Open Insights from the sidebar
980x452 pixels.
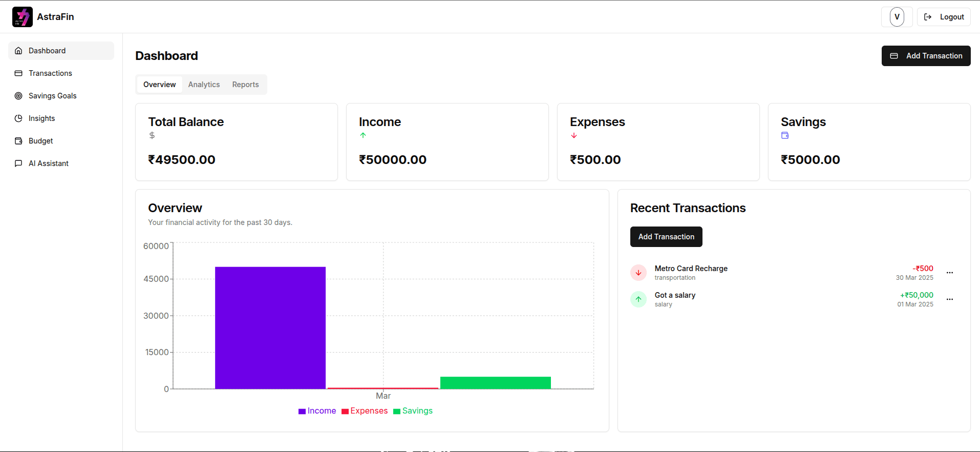pos(41,118)
